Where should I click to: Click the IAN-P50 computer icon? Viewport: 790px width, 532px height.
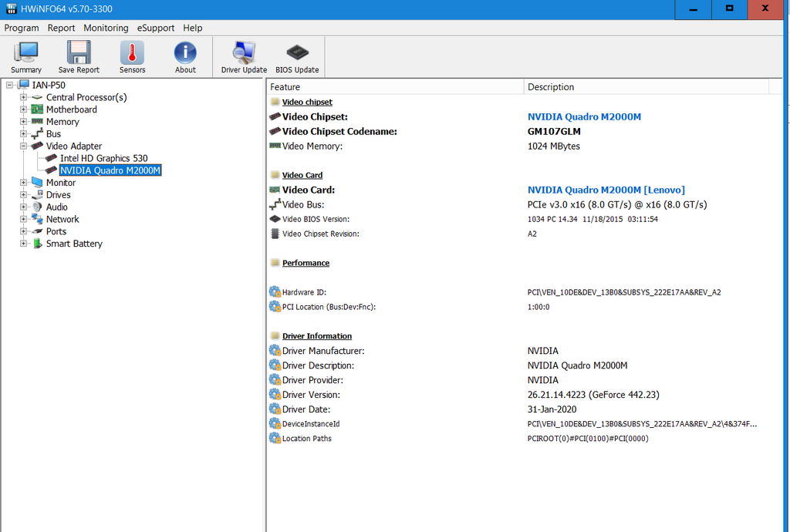point(23,85)
